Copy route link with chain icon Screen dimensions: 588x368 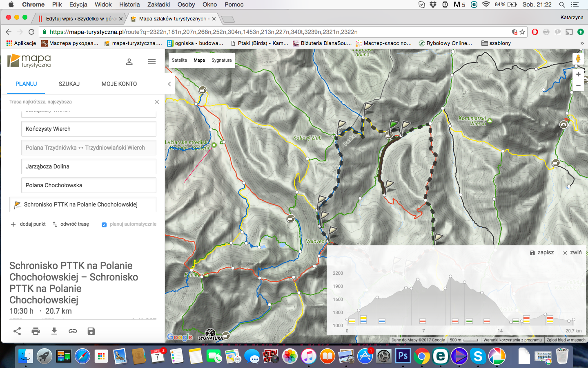coord(73,331)
